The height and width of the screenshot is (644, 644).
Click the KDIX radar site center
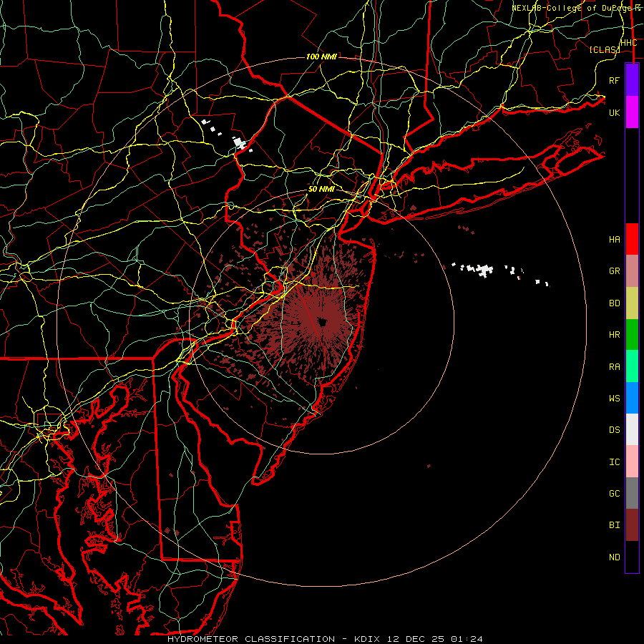click(x=323, y=322)
